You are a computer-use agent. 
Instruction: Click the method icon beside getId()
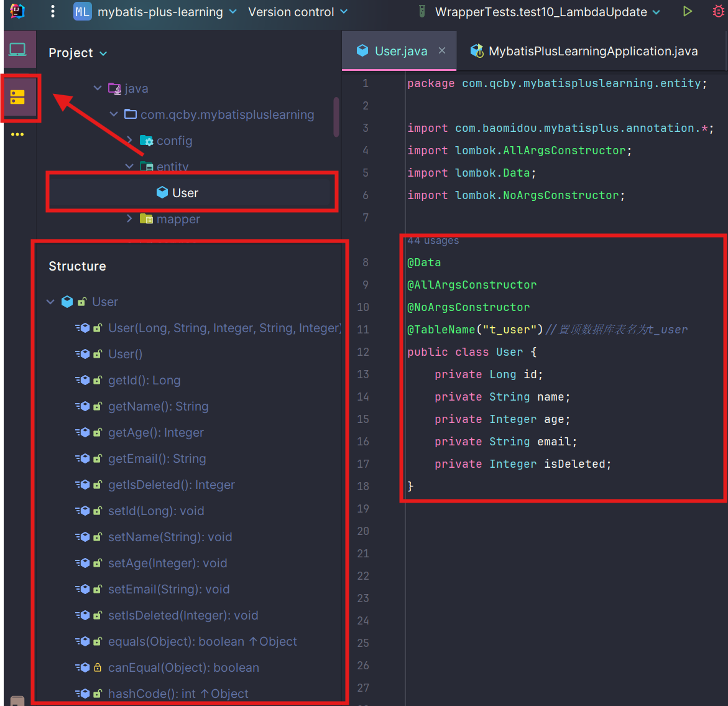point(83,381)
